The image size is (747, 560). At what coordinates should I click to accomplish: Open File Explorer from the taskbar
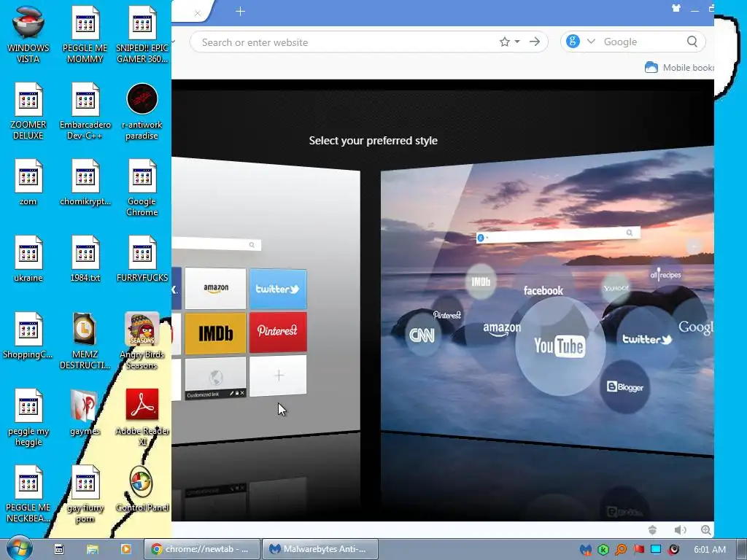pyautogui.click(x=93, y=549)
